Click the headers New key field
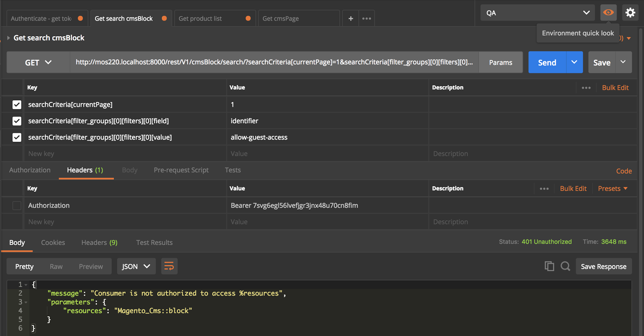Viewport: 644px width, 336px height. point(125,222)
